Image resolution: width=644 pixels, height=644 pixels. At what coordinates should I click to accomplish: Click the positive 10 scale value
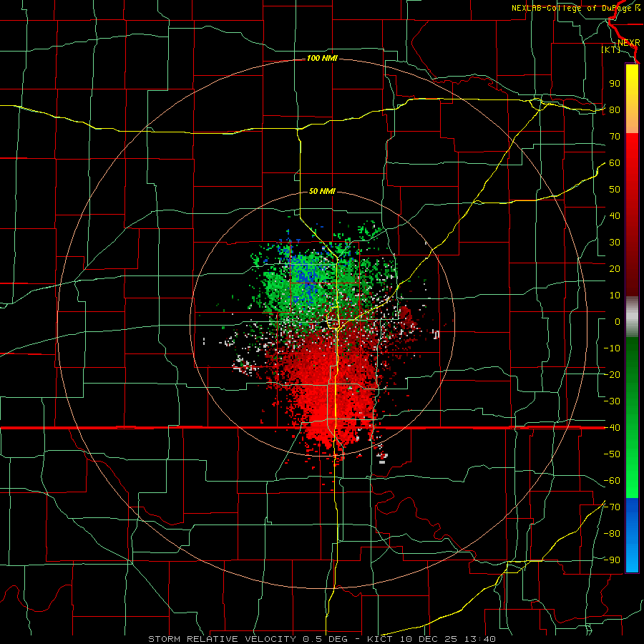tap(615, 296)
